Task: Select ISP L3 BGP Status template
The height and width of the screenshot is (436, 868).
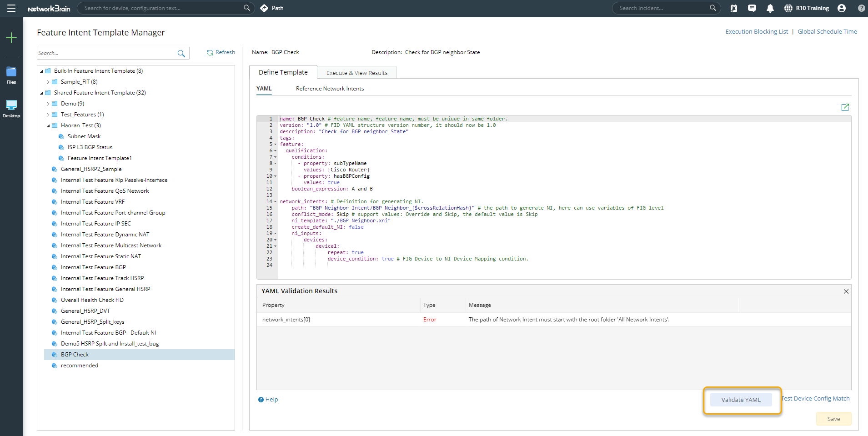Action: (90, 147)
